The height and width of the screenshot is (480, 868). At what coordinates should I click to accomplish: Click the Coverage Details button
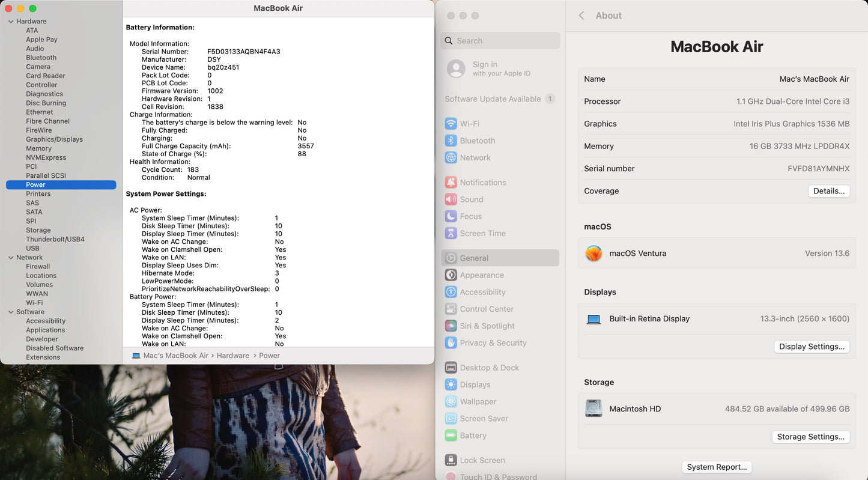tap(828, 191)
